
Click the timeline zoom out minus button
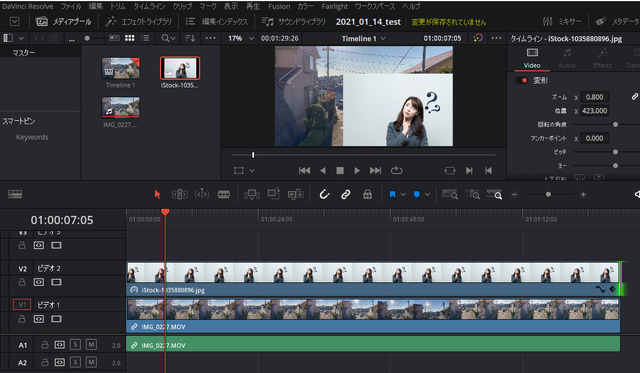pos(514,195)
